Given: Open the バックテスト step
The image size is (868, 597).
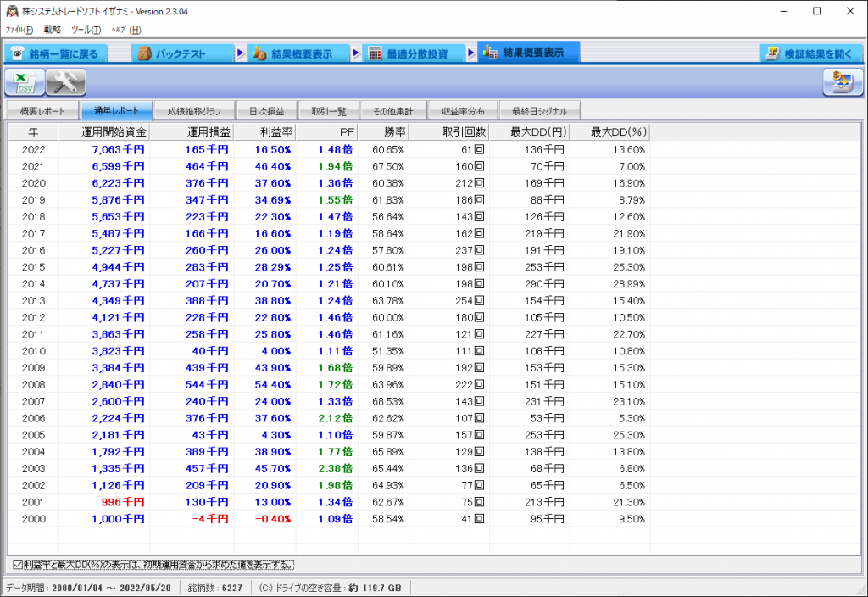Looking at the screenshot, I should 183,53.
